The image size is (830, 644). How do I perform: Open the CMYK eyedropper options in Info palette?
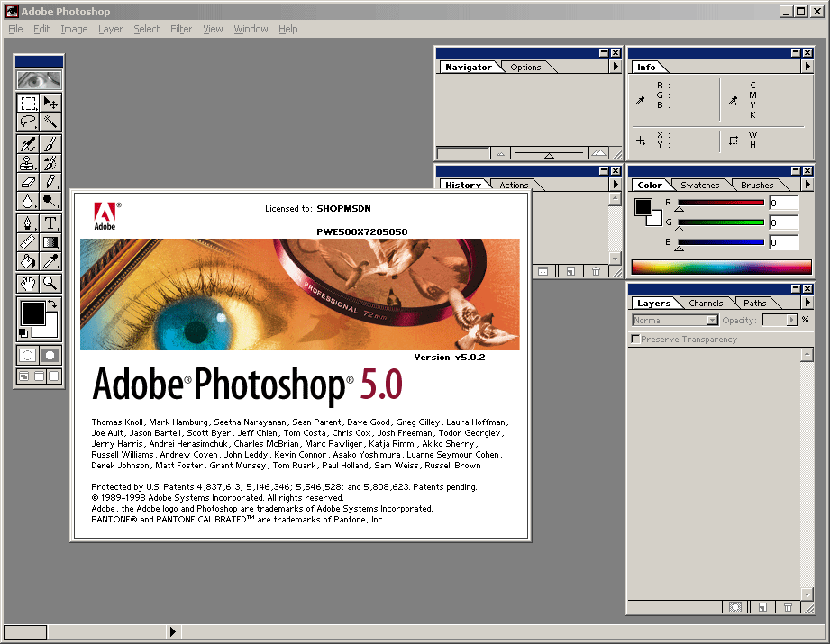click(x=734, y=100)
